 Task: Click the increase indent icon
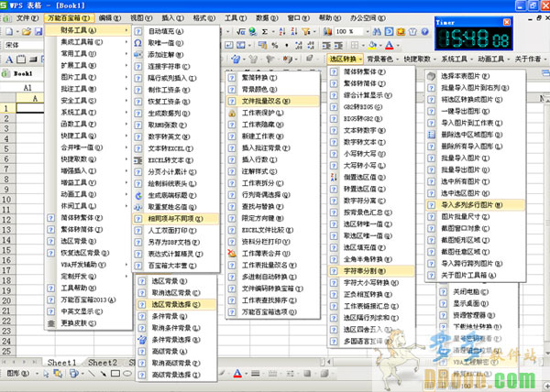(x=338, y=45)
